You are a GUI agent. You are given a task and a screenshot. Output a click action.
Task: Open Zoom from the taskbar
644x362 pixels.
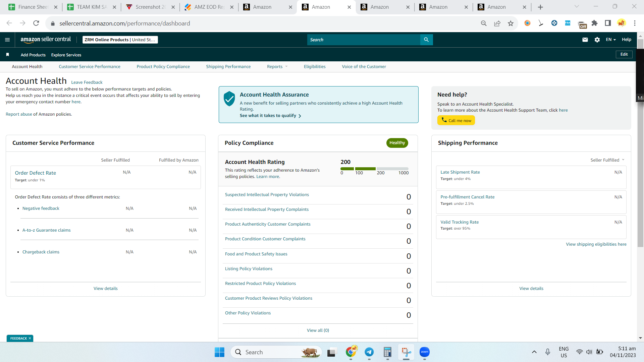click(x=425, y=352)
